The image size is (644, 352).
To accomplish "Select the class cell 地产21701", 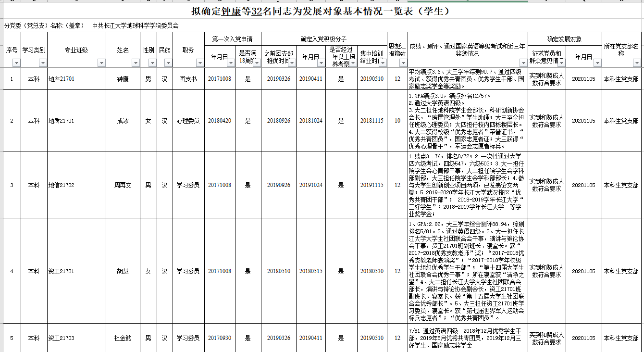I will pyautogui.click(x=76, y=79).
